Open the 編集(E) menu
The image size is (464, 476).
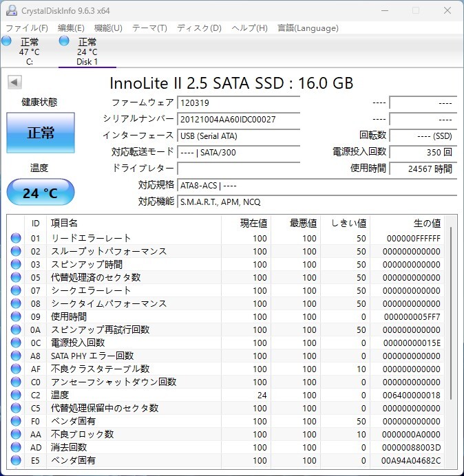tap(71, 28)
